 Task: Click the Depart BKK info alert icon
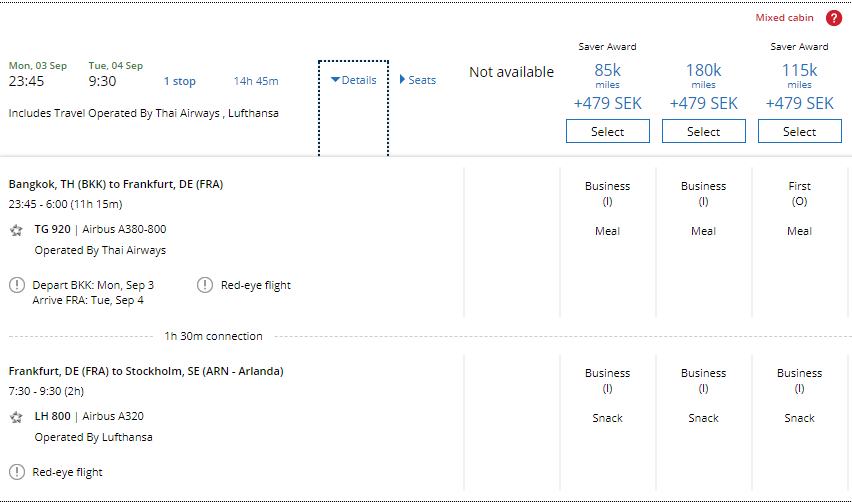point(17,285)
